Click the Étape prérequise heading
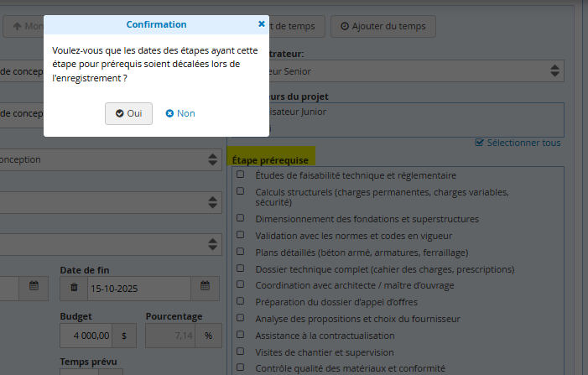Image resolution: width=588 pixels, height=375 pixels. pyautogui.click(x=270, y=160)
